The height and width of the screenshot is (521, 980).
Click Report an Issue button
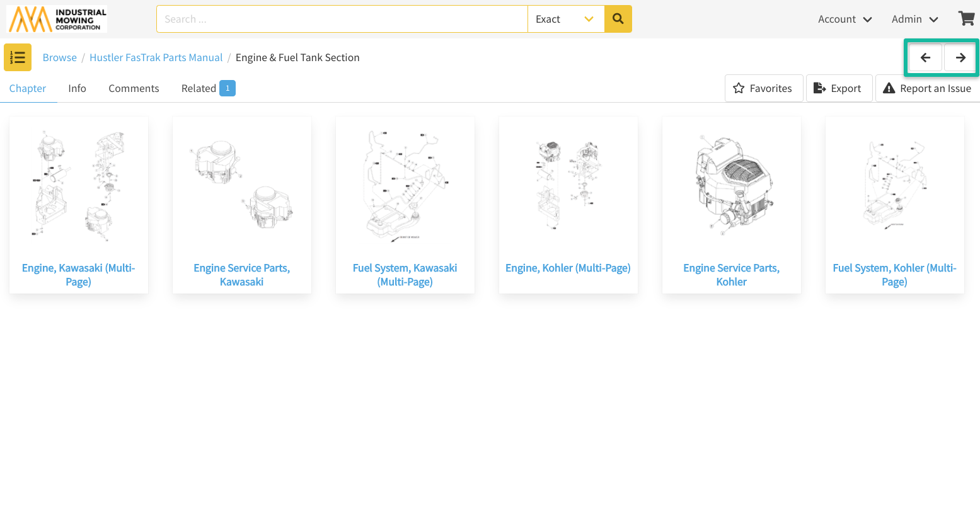(927, 88)
